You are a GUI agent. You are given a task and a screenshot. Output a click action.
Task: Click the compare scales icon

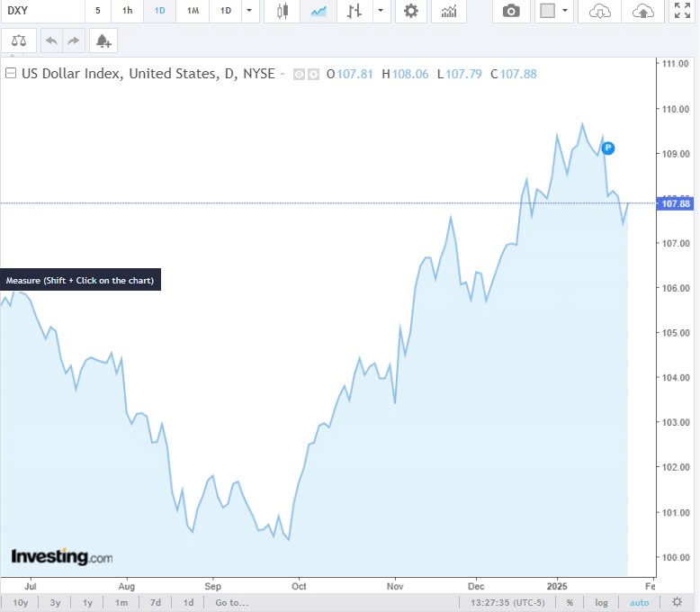(19, 41)
